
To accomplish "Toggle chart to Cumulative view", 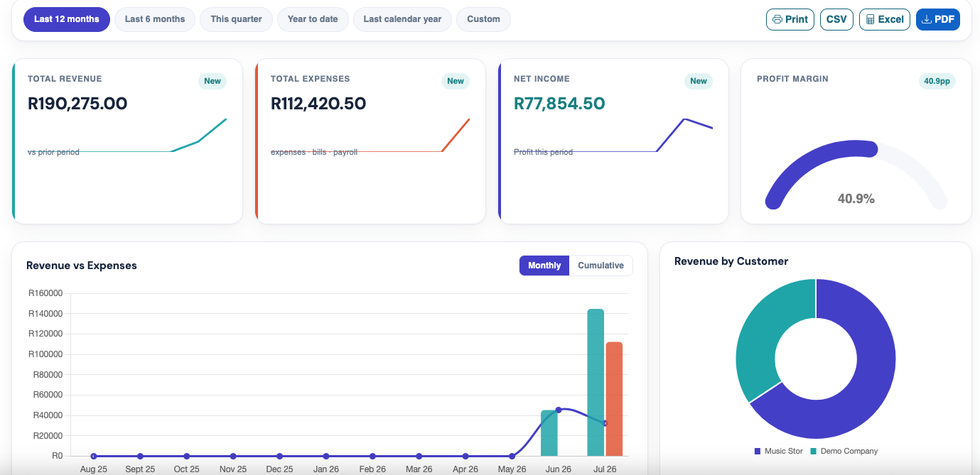I will pos(601,266).
